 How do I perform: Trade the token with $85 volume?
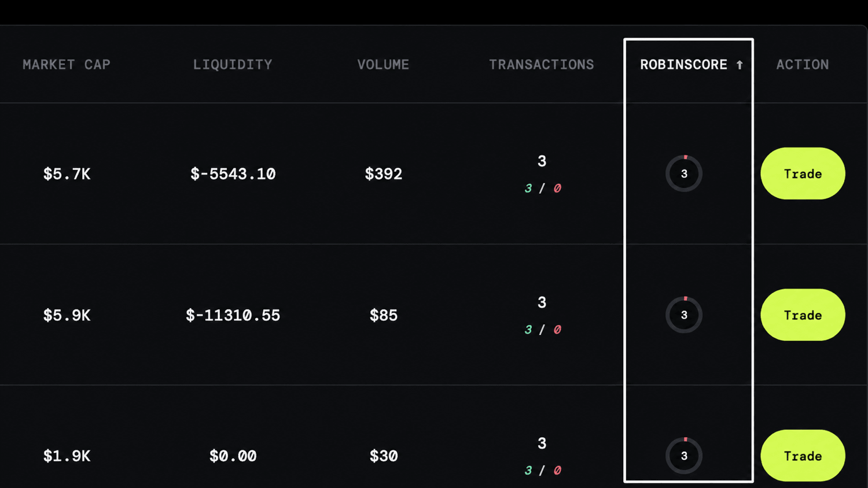tap(803, 315)
